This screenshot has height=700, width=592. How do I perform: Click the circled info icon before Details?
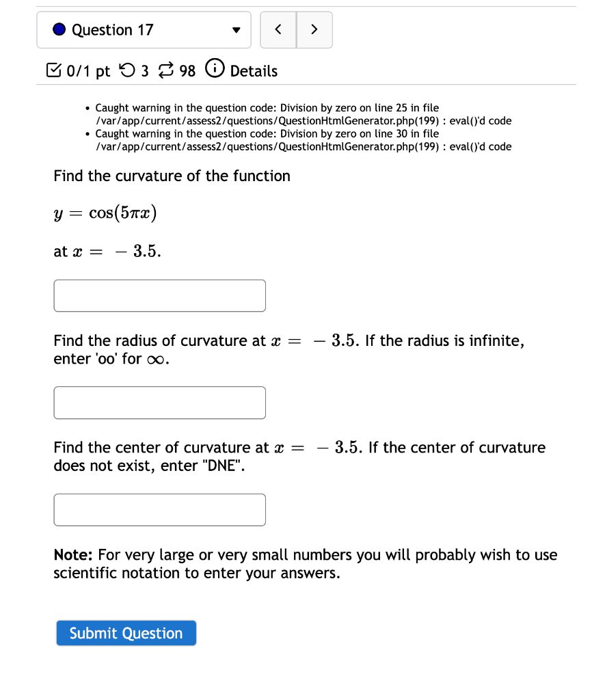tap(215, 70)
